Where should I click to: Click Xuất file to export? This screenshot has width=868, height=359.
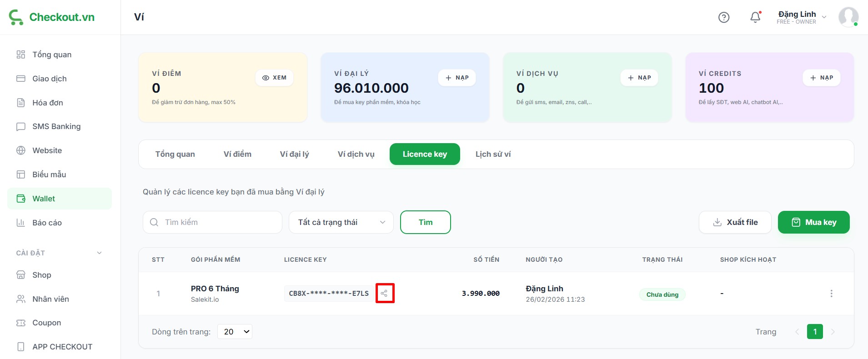click(x=735, y=222)
